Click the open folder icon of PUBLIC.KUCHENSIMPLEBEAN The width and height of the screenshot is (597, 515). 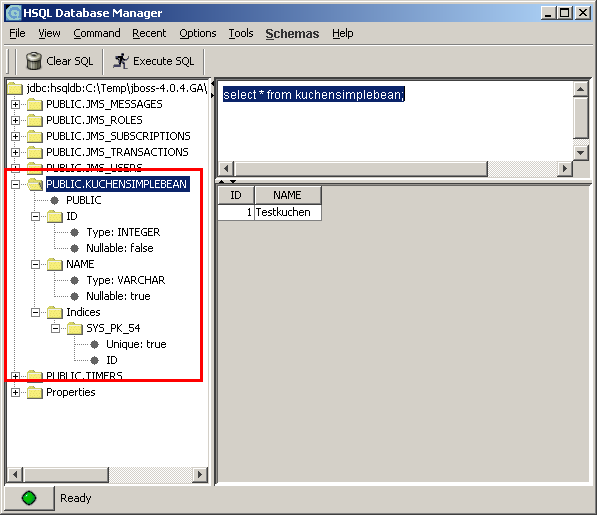click(35, 184)
